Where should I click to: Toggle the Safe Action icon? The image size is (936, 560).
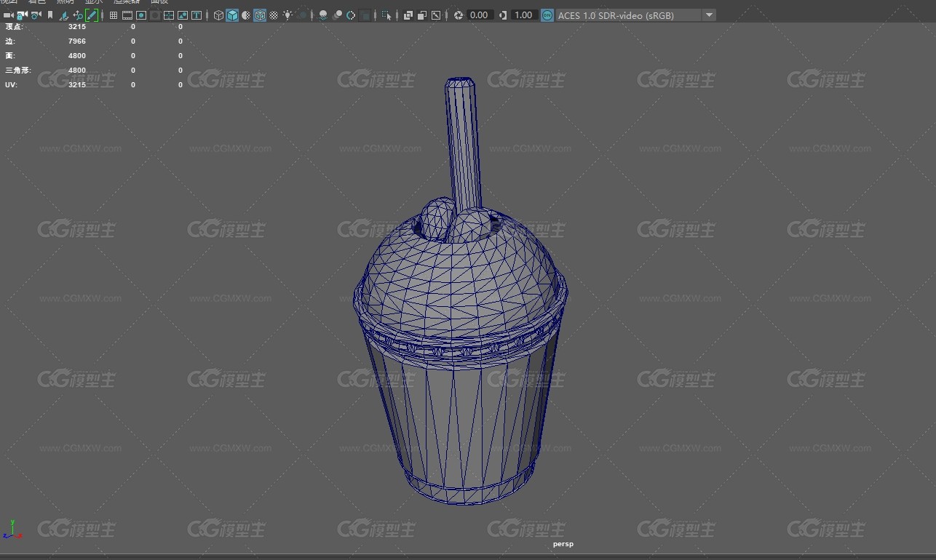pos(183,15)
